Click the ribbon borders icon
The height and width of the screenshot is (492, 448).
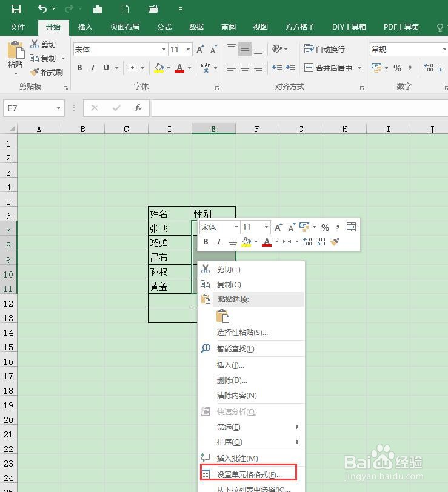point(133,68)
